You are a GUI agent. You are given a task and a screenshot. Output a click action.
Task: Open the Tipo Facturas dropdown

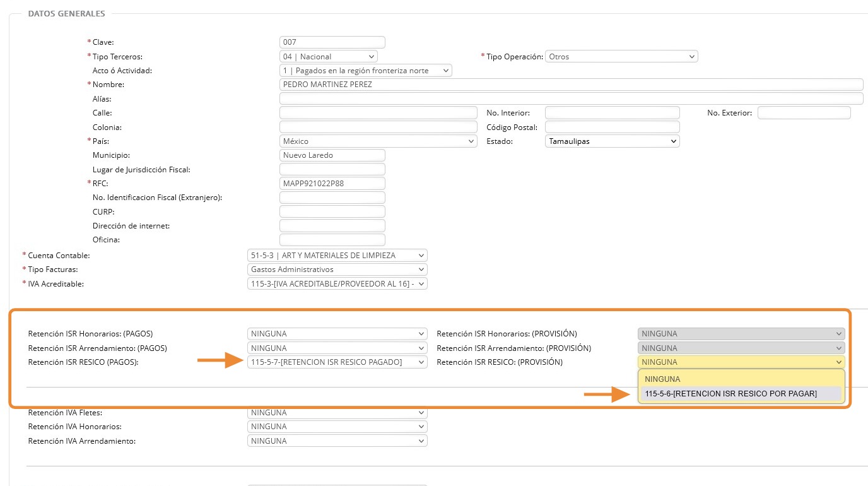337,270
